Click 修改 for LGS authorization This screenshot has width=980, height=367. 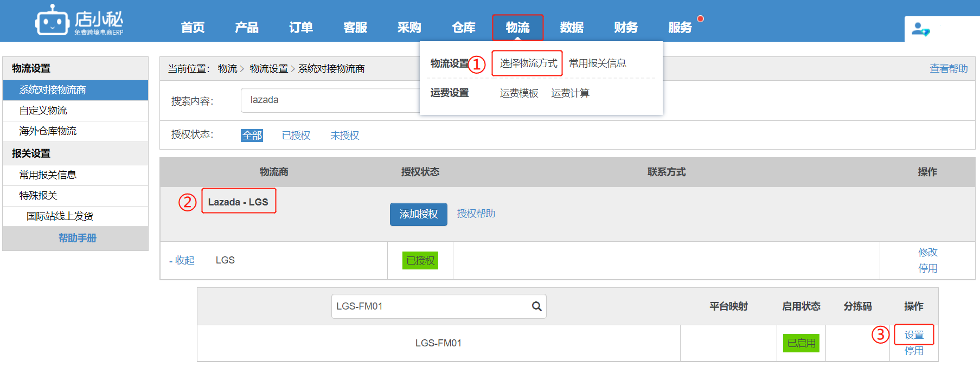pos(928,252)
